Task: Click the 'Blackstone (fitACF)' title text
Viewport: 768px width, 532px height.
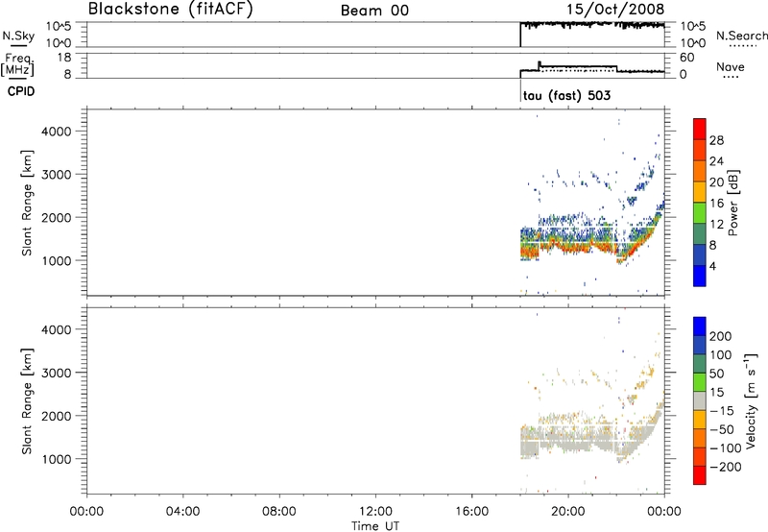Action: click(171, 9)
